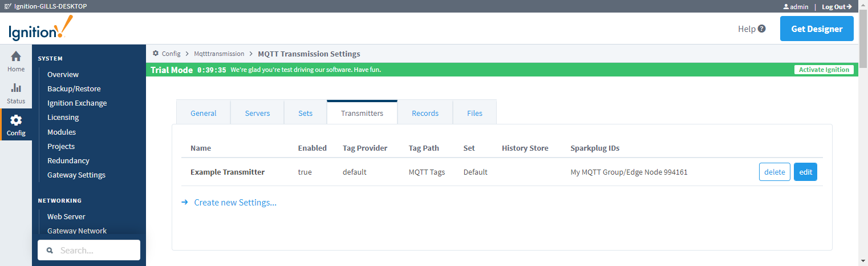The height and width of the screenshot is (266, 868).
Task: Click the 'default' tag provider cell
Action: click(355, 172)
